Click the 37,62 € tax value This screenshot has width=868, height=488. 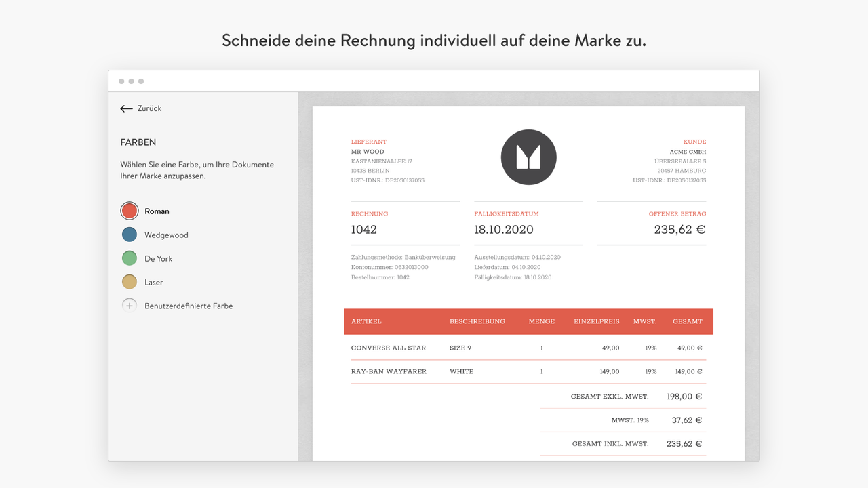coord(687,420)
